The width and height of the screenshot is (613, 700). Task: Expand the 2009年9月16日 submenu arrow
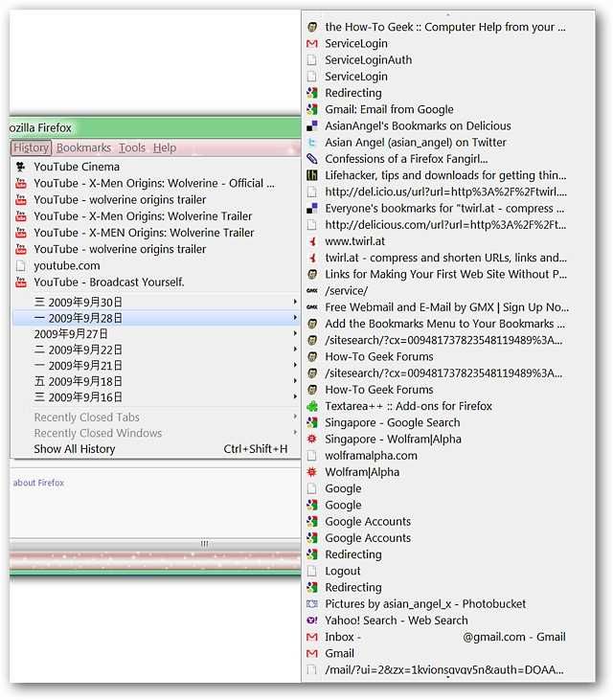tap(295, 396)
